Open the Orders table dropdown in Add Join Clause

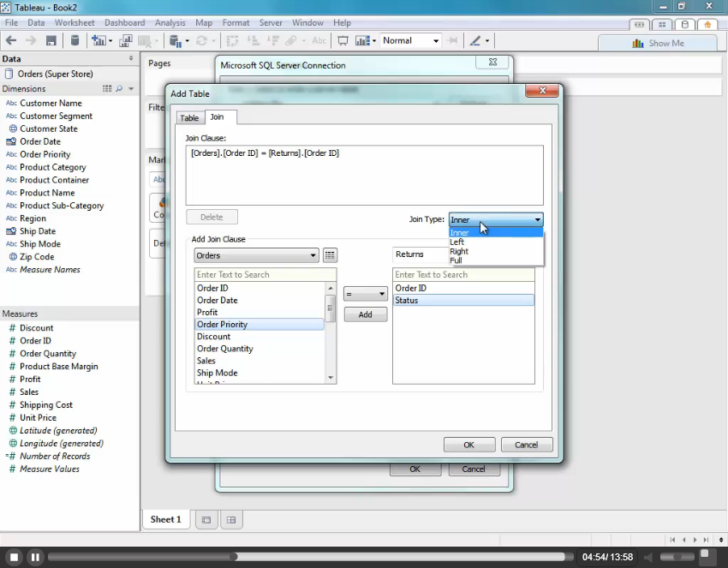[256, 255]
